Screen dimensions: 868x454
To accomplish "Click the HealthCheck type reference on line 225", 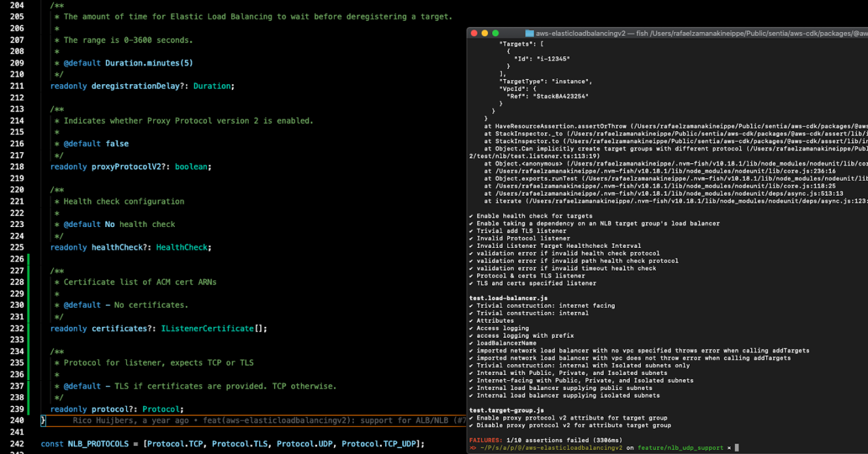I will [182, 247].
